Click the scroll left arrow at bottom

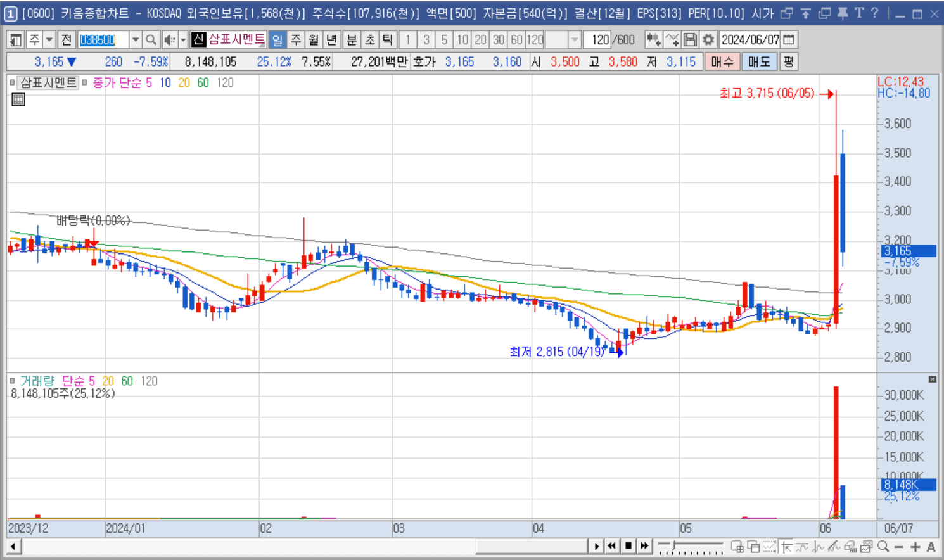(14, 547)
